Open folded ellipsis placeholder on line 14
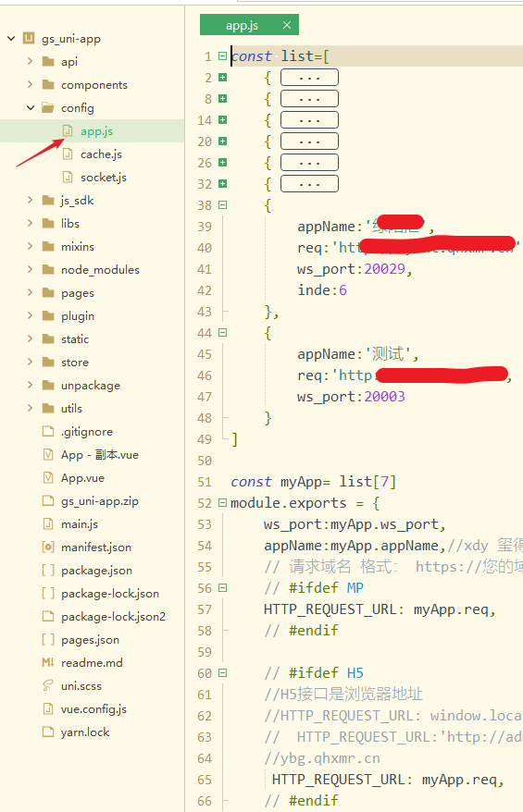The image size is (523, 812). pyautogui.click(x=309, y=120)
